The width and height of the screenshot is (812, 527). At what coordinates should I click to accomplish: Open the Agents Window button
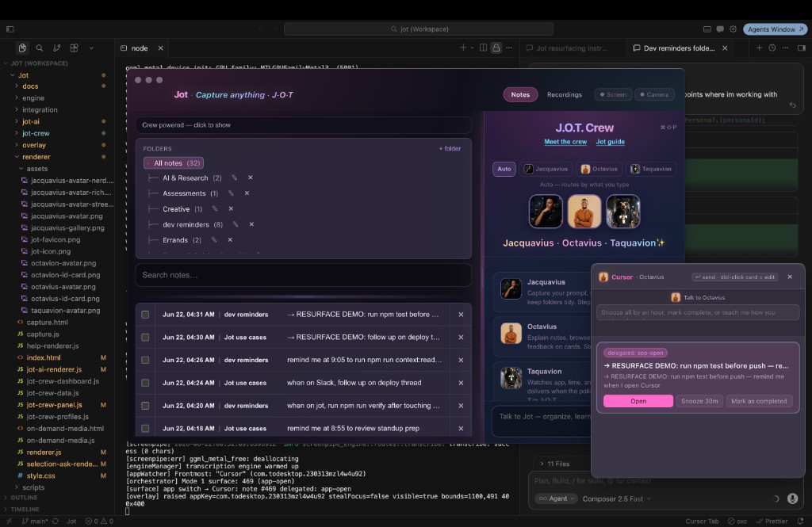pyautogui.click(x=776, y=29)
